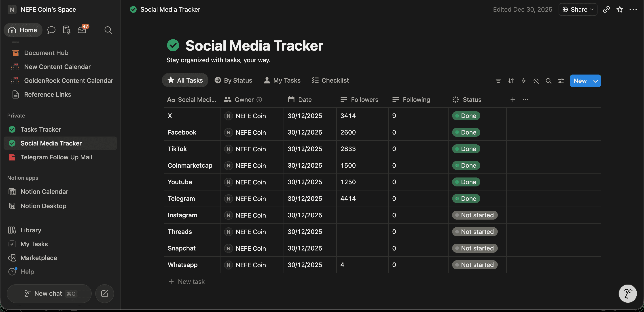Open table column options ellipsis

coord(525,100)
